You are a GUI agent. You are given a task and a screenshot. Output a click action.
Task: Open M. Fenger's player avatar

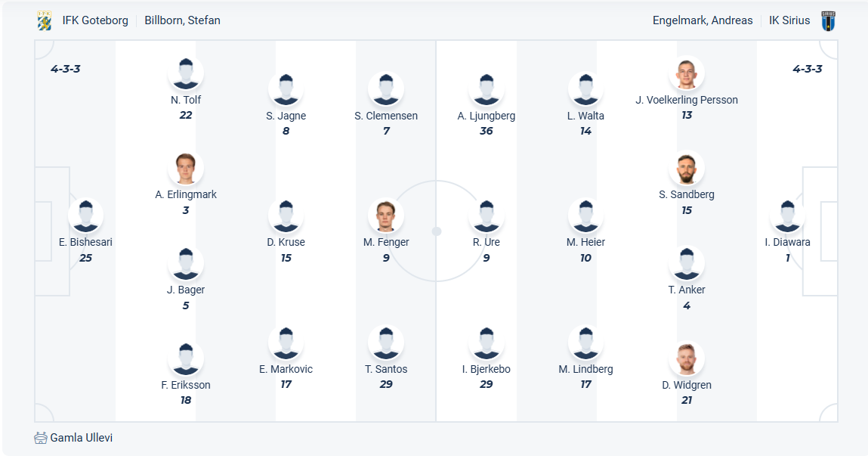[x=386, y=216]
